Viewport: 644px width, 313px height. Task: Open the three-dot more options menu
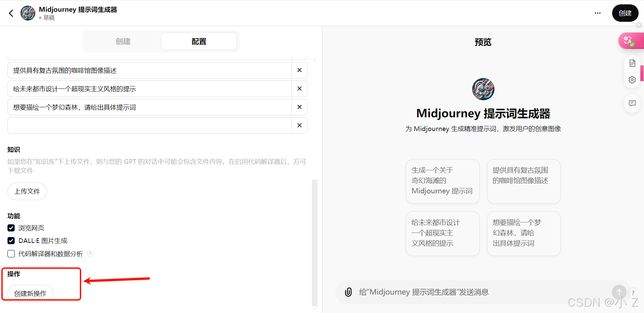point(598,13)
